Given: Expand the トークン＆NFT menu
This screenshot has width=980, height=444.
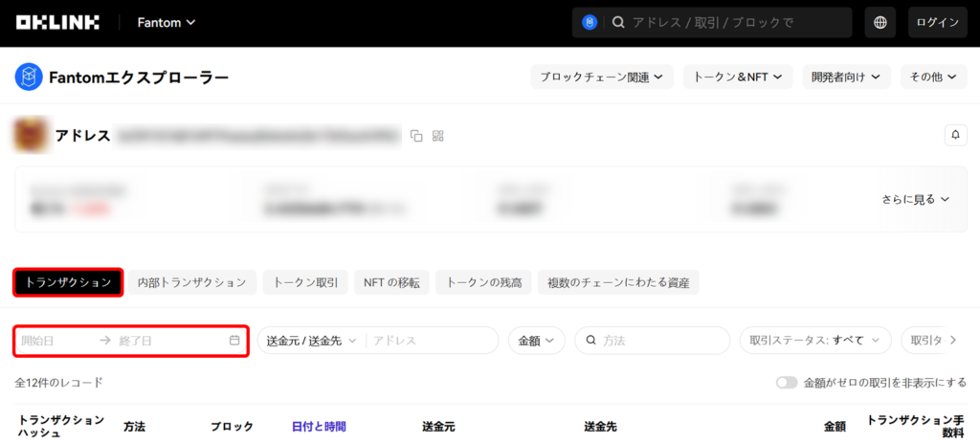Looking at the screenshot, I should pyautogui.click(x=737, y=77).
